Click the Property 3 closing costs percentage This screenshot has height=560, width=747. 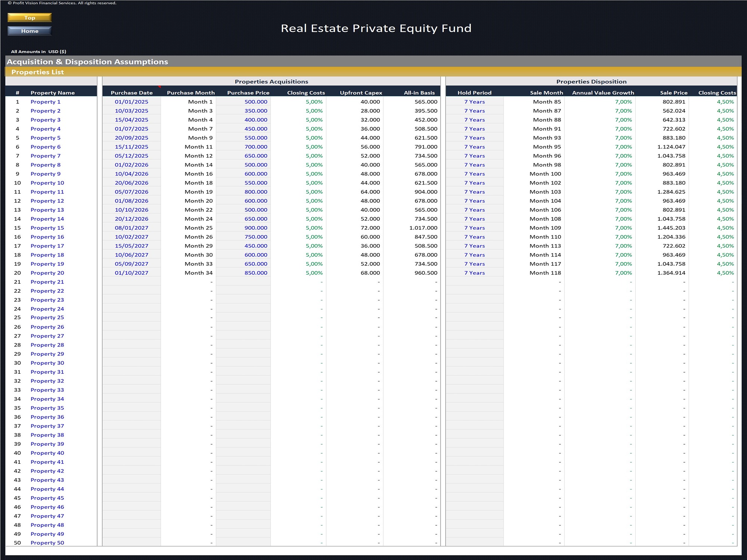(x=314, y=120)
